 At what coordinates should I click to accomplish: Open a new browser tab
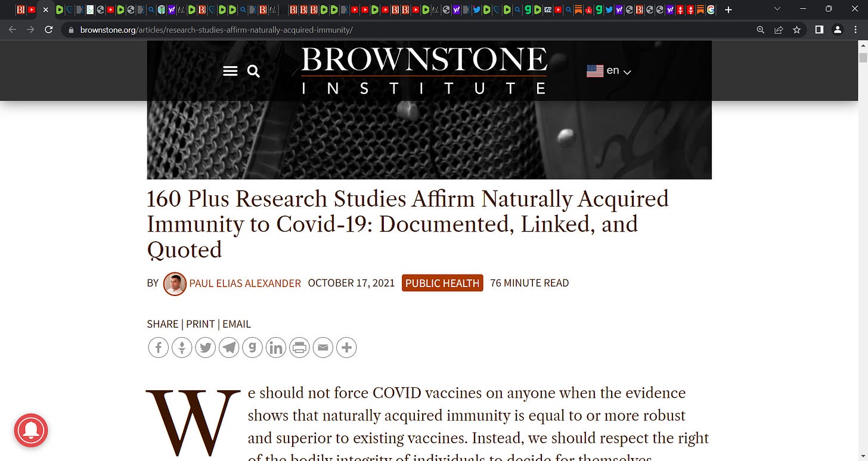click(728, 10)
